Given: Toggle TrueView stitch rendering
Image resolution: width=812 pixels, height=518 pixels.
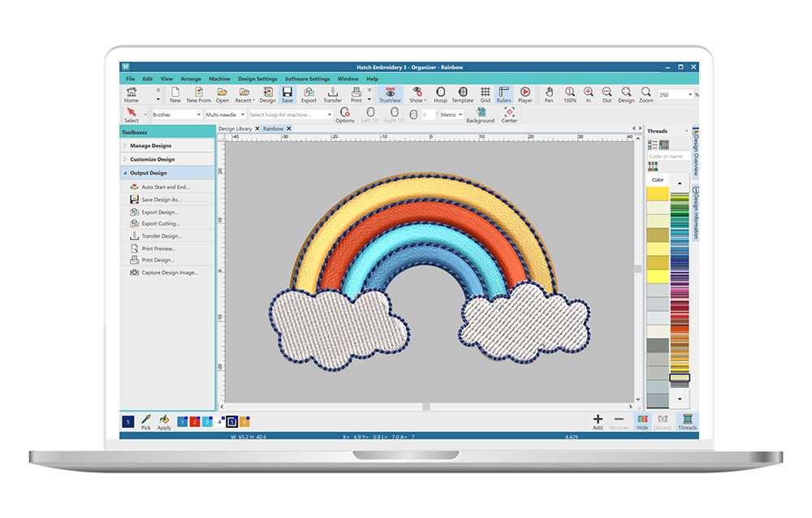Looking at the screenshot, I should 390,94.
